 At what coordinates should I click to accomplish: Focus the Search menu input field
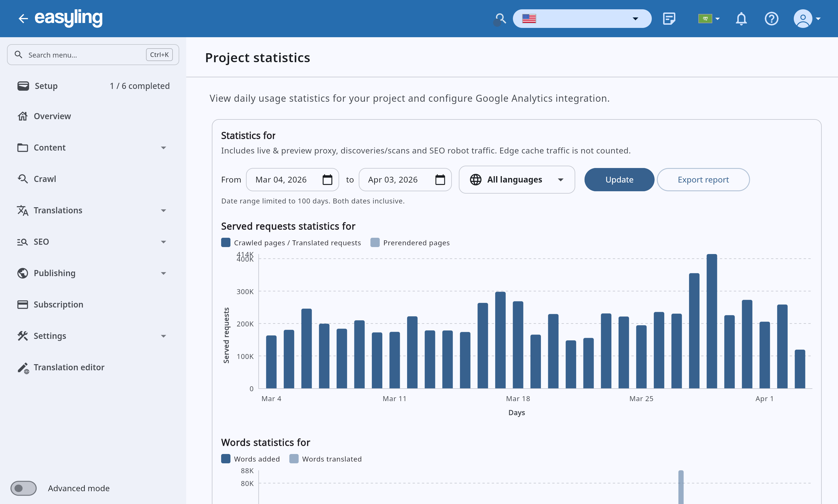pyautogui.click(x=85, y=55)
